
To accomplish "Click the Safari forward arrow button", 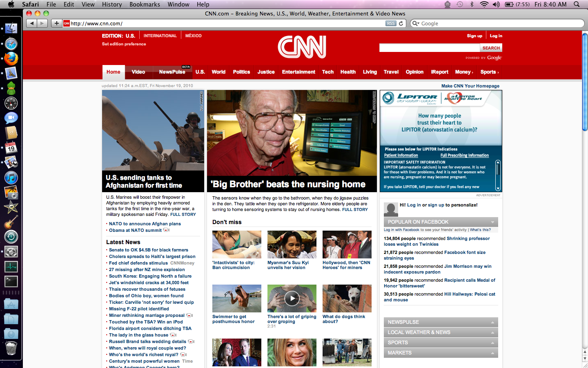I will pyautogui.click(x=42, y=23).
